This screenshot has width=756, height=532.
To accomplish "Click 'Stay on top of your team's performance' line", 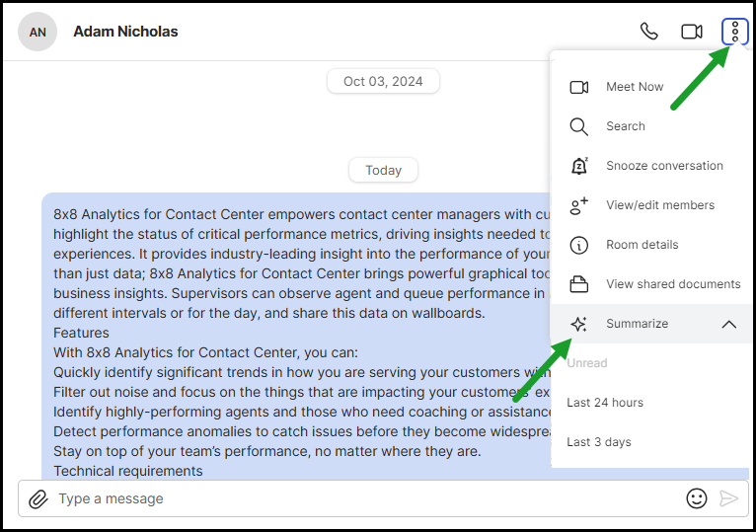I will (x=267, y=451).
